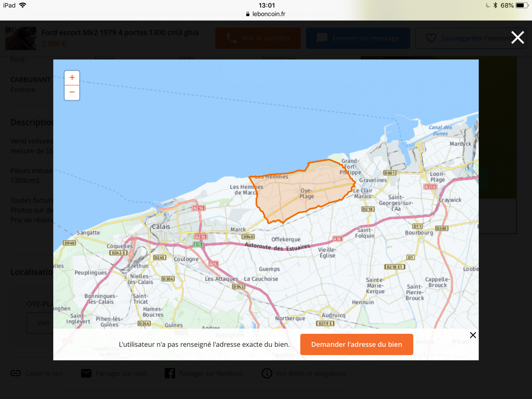Click the Hennuin label on the map
532x399 pixels.
pyautogui.click(x=363, y=302)
